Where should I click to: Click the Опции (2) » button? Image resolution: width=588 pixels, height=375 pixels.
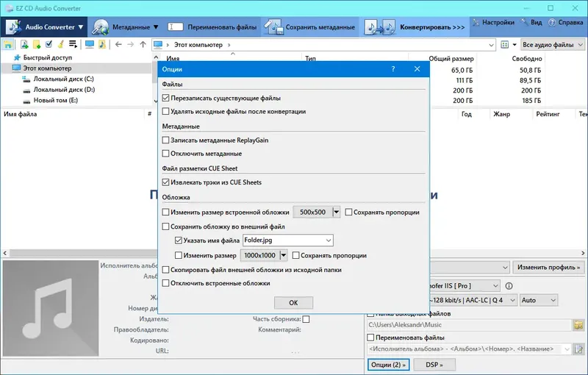tap(388, 365)
